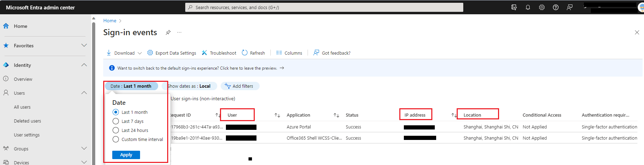Collapse Identity section chevron

tap(84, 65)
